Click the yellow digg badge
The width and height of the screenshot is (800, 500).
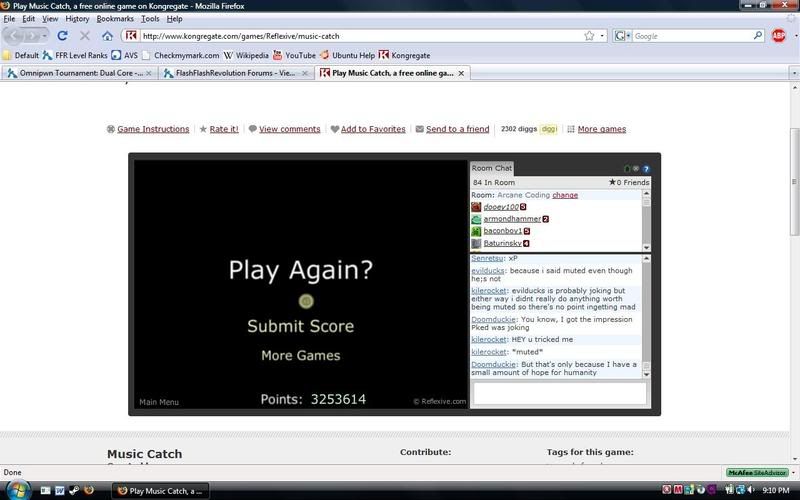(549, 129)
